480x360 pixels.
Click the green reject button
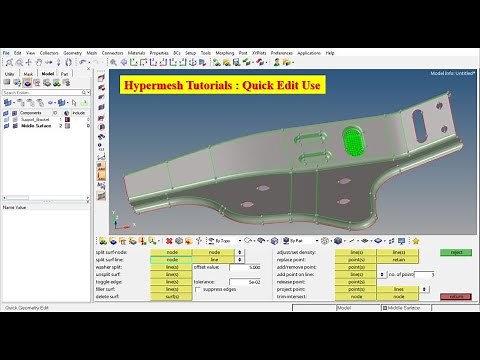point(456,252)
